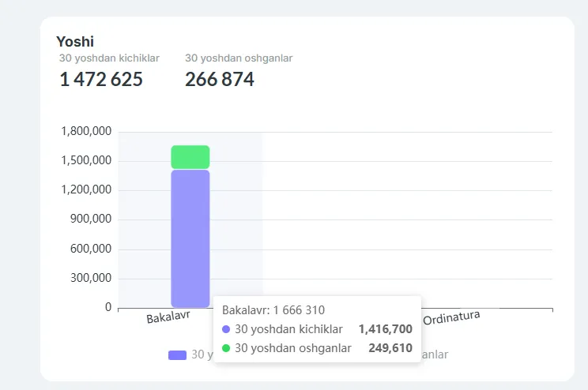Click the 266 874 summary value
The height and width of the screenshot is (390, 588).
tap(220, 79)
